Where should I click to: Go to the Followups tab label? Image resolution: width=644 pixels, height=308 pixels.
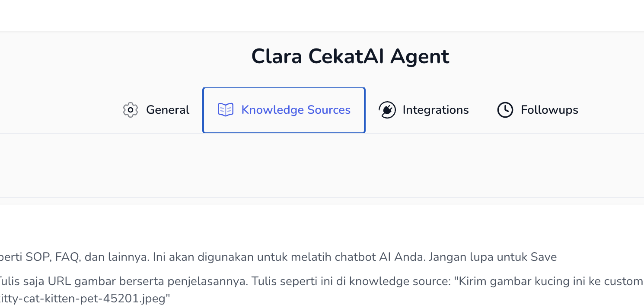[549, 110]
